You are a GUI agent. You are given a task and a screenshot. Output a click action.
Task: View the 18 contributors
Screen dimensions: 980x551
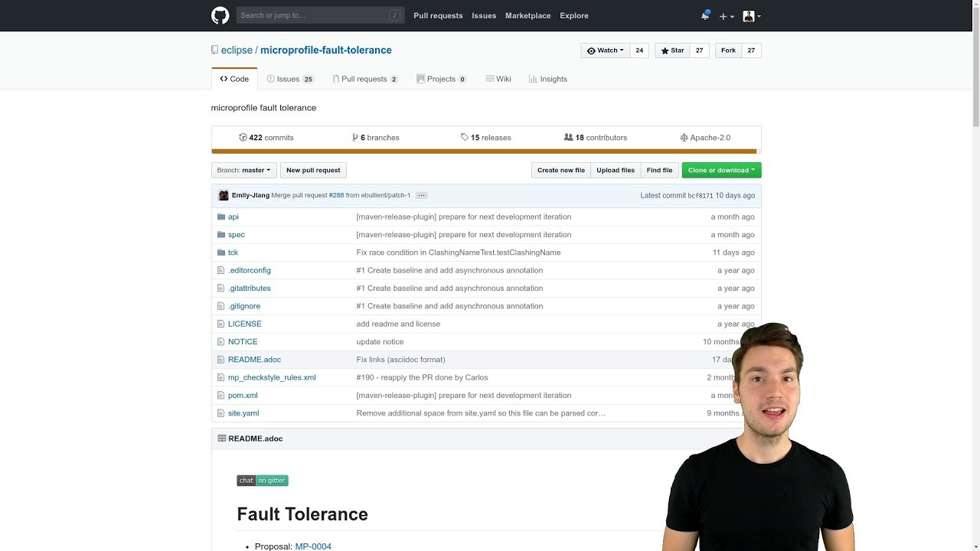point(596,138)
